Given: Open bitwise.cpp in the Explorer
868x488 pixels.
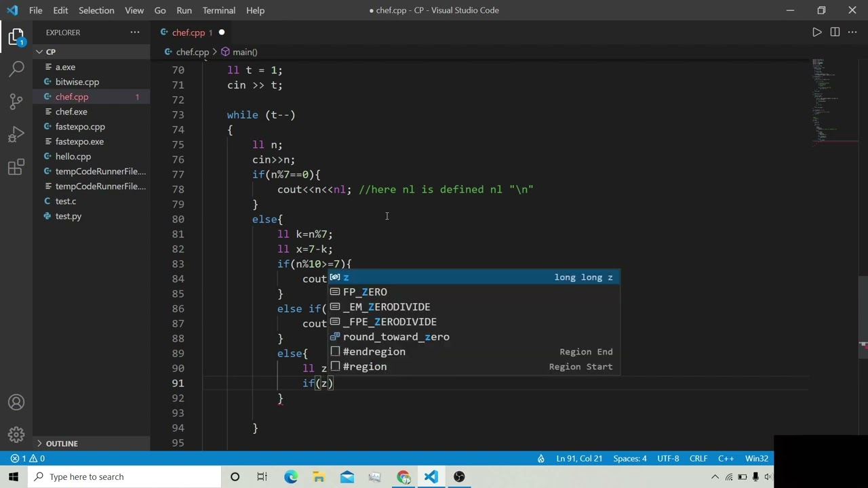Looking at the screenshot, I should click(91, 82).
